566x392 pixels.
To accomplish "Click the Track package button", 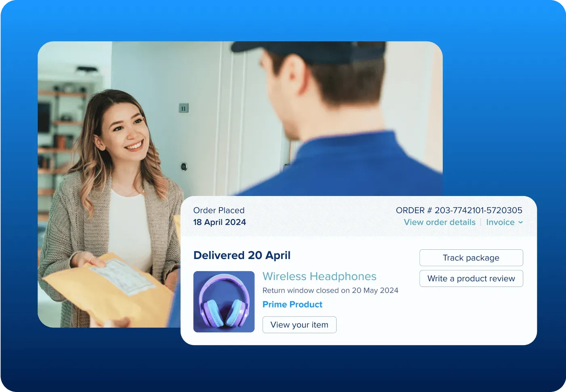I will tap(471, 258).
